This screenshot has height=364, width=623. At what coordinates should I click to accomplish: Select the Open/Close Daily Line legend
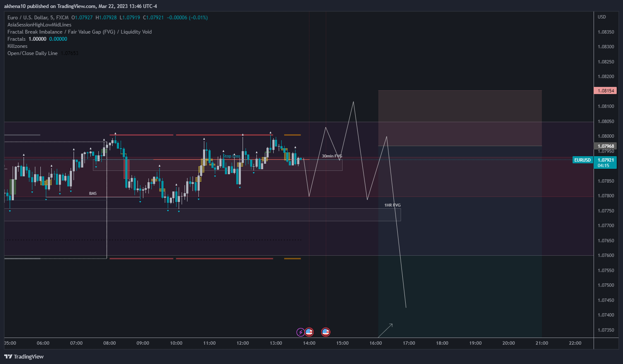tap(32, 53)
